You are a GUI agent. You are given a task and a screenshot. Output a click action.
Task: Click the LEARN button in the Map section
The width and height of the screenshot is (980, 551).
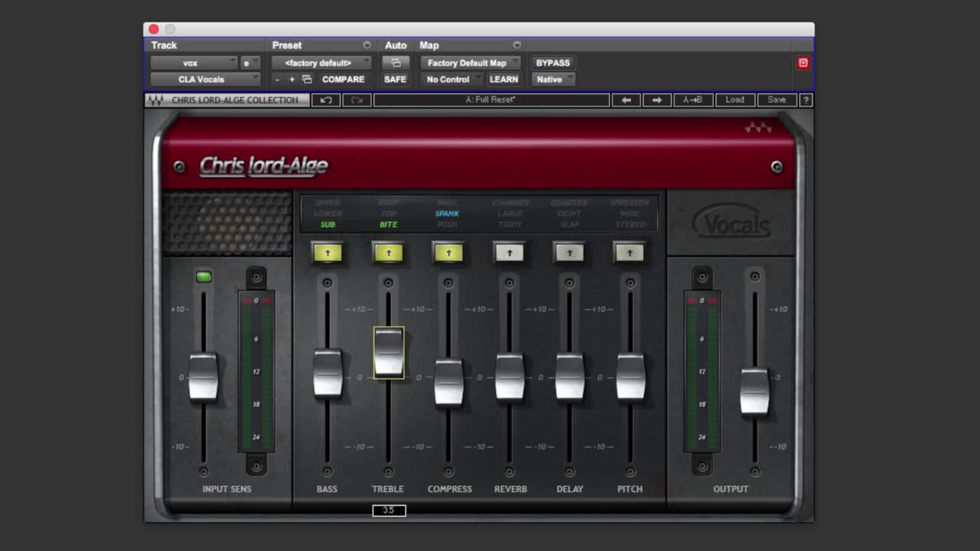tap(504, 79)
